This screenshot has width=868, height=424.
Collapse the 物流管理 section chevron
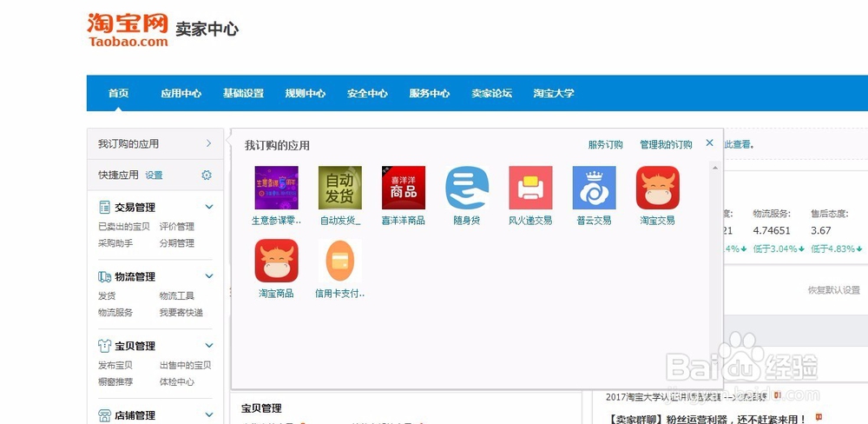pos(209,276)
